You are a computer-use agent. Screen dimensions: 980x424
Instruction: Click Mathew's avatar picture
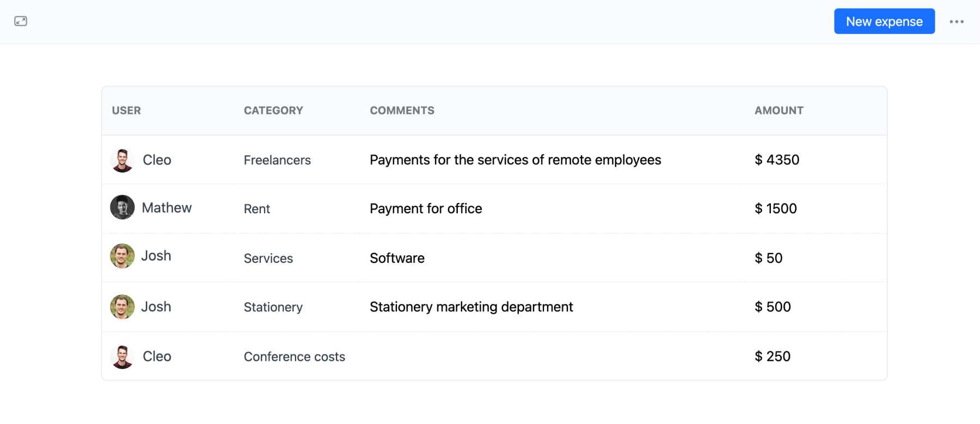(x=122, y=207)
